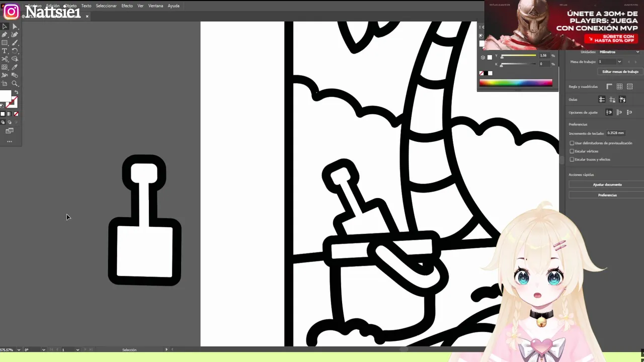The height and width of the screenshot is (362, 644).
Task: Click Editar mesas de trabajo button
Action: pyautogui.click(x=620, y=72)
